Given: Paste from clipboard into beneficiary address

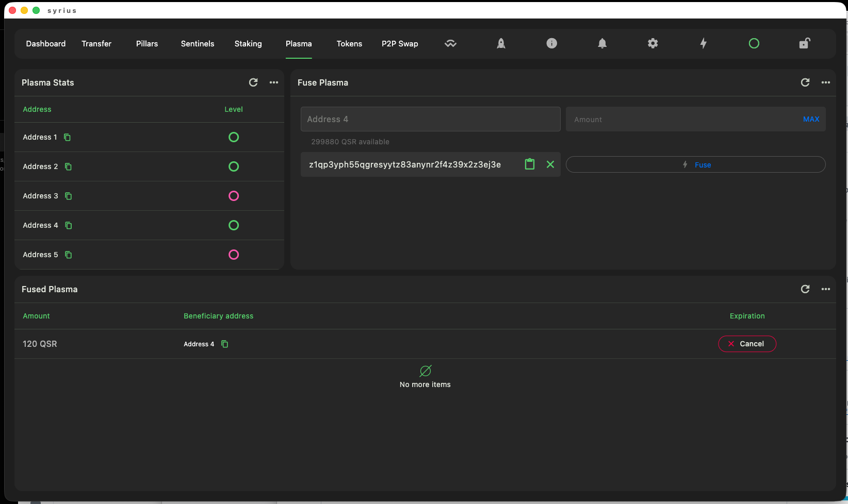Looking at the screenshot, I should [530, 164].
